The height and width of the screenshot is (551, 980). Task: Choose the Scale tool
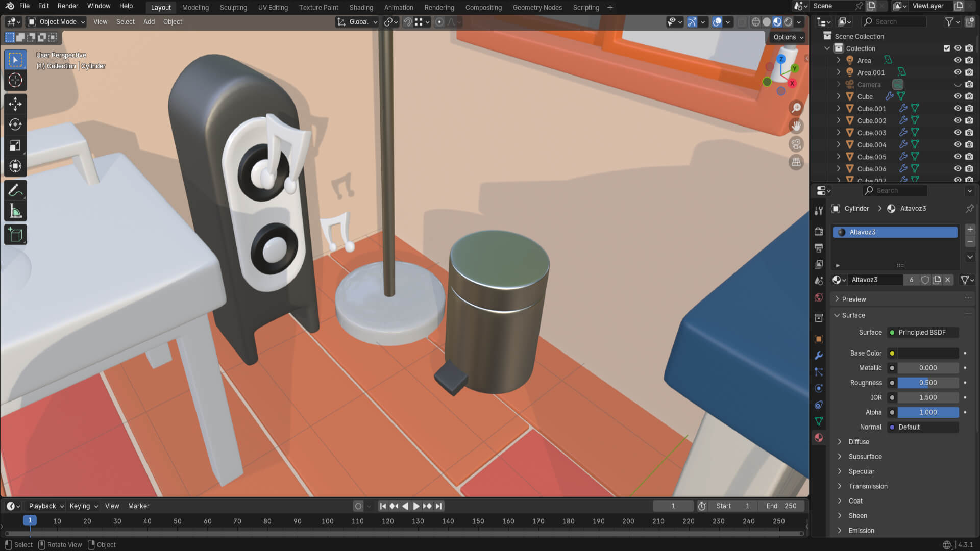coord(15,145)
